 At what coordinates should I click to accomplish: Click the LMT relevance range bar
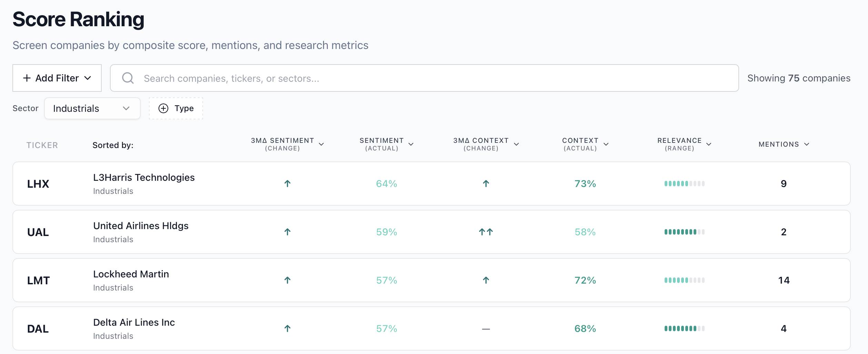pos(685,280)
